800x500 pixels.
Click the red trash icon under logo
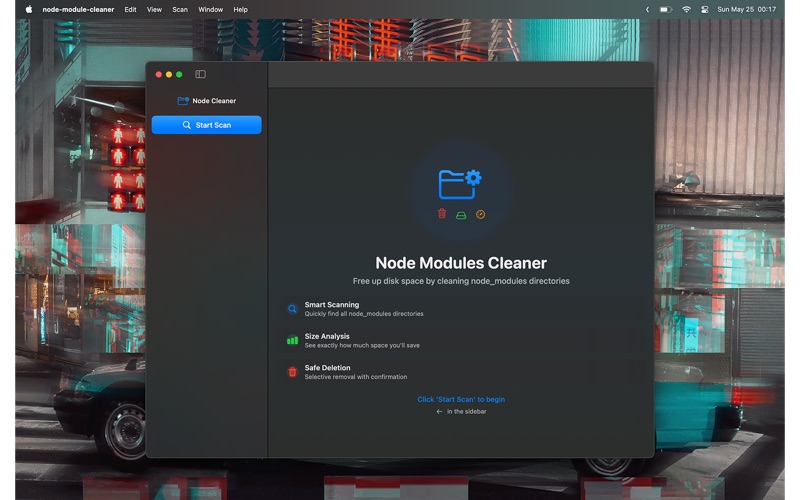442,214
